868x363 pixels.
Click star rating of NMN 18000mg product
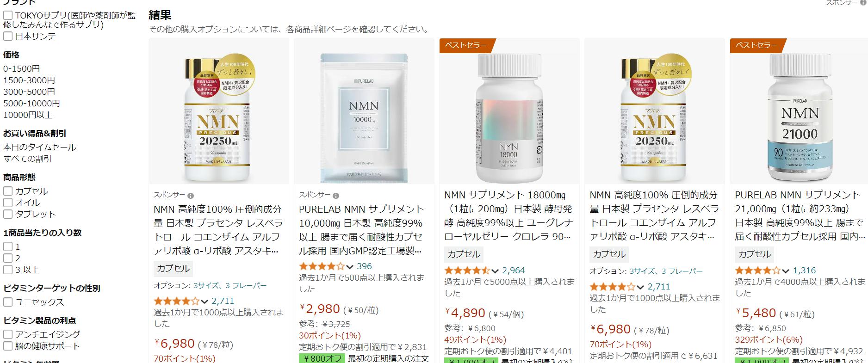pyautogui.click(x=467, y=271)
